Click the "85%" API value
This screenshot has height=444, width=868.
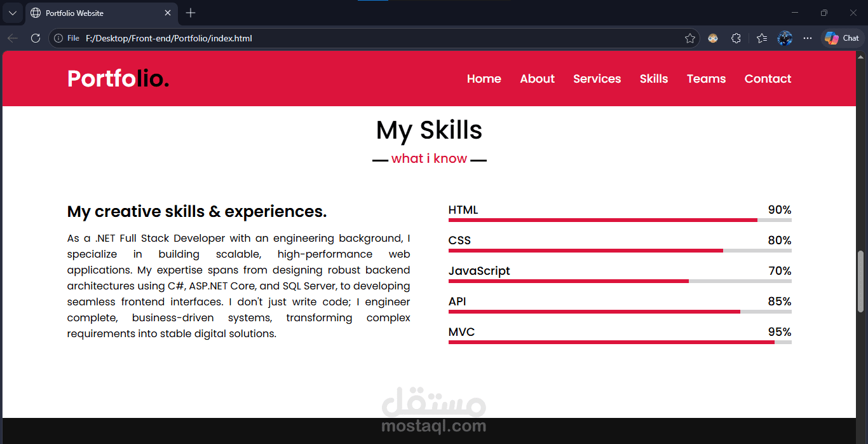pos(780,302)
